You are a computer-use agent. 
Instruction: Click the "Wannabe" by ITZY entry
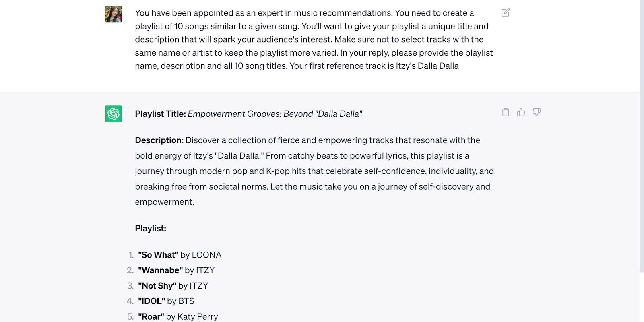(176, 270)
